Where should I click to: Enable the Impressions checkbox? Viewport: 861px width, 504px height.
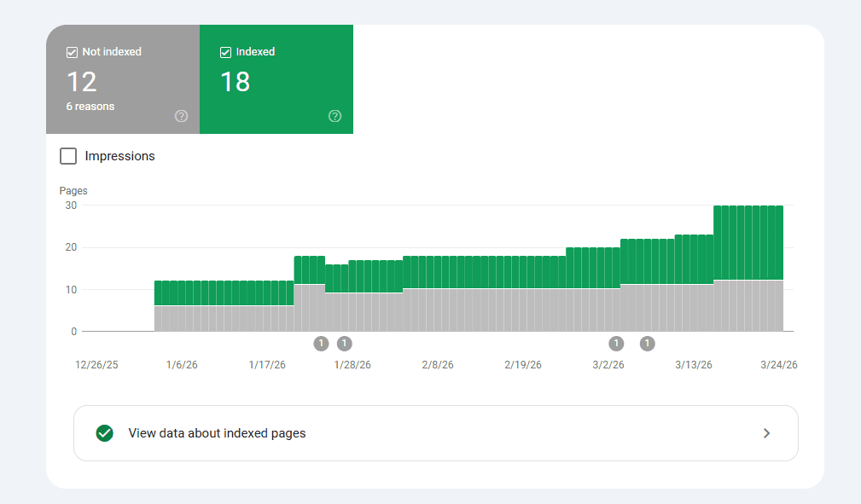[x=68, y=156]
